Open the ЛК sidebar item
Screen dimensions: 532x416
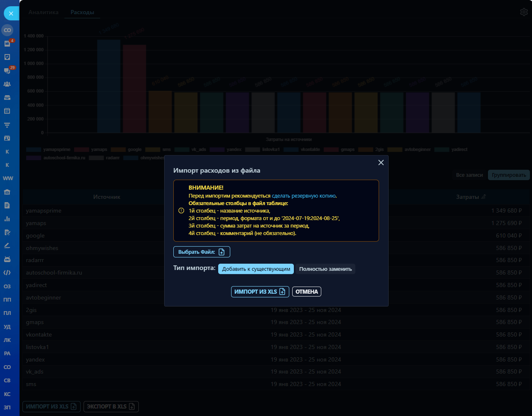click(x=7, y=340)
